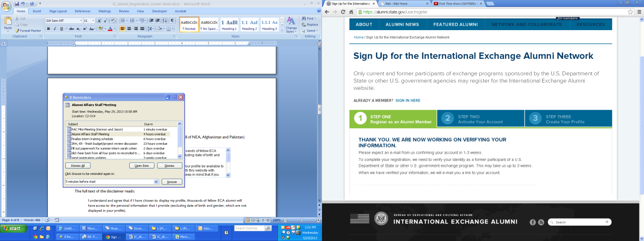Open the Developer tab
The height and width of the screenshot is (241, 644).
[159, 11]
